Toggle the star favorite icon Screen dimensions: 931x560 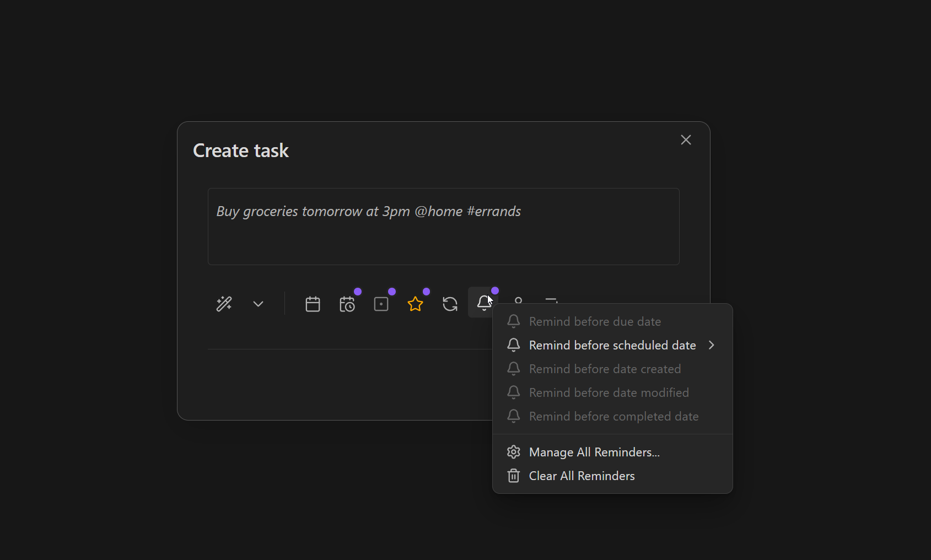point(416,304)
